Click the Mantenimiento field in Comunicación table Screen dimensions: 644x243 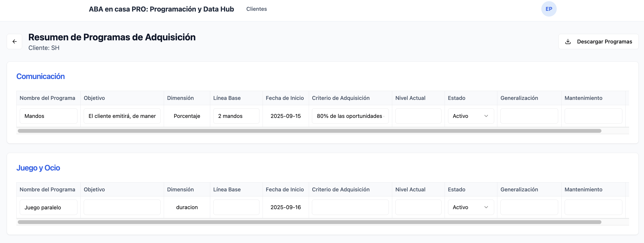click(593, 116)
